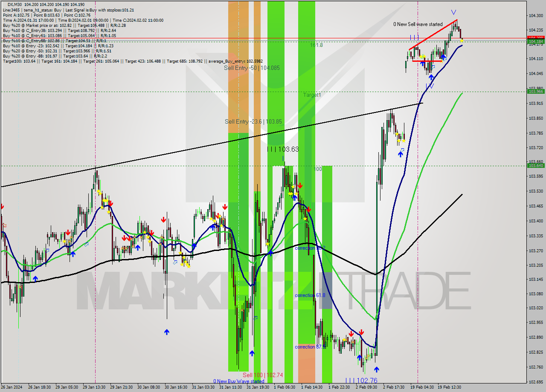Click the '30 Jan 08:30' time axis label
This screenshot has height=392, width=546.
pyautogui.click(x=148, y=387)
